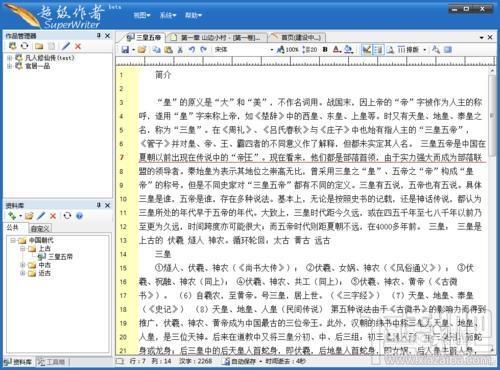This screenshot has width=500, height=370.
Task: Click the green add icon in 资料库 toolbar
Action: point(12,216)
